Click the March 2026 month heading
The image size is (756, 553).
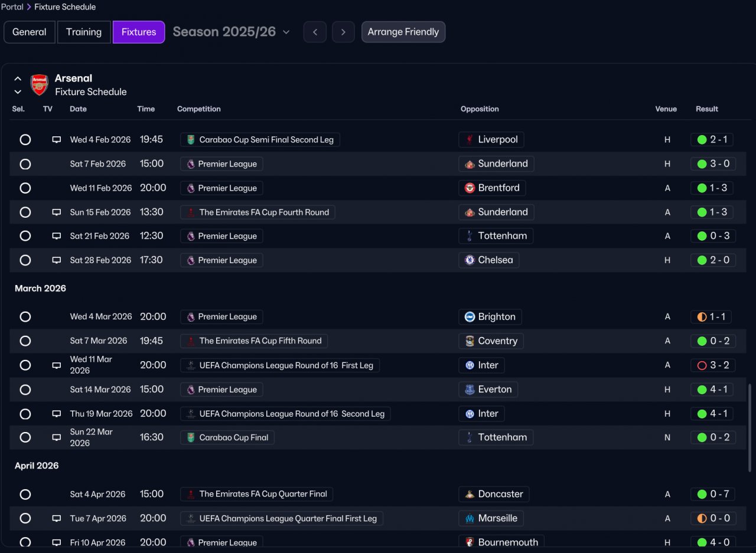pos(40,289)
